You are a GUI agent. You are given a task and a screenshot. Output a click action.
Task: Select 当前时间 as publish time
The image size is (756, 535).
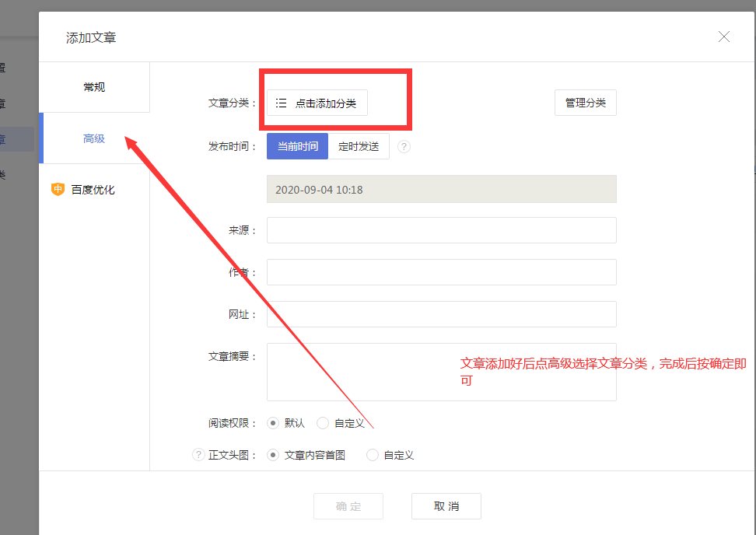(297, 146)
